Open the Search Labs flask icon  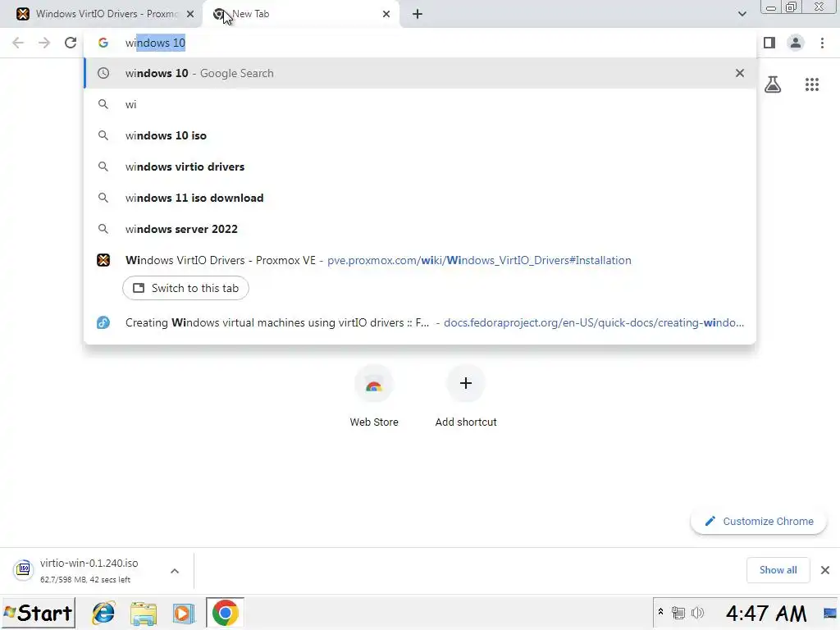point(773,84)
